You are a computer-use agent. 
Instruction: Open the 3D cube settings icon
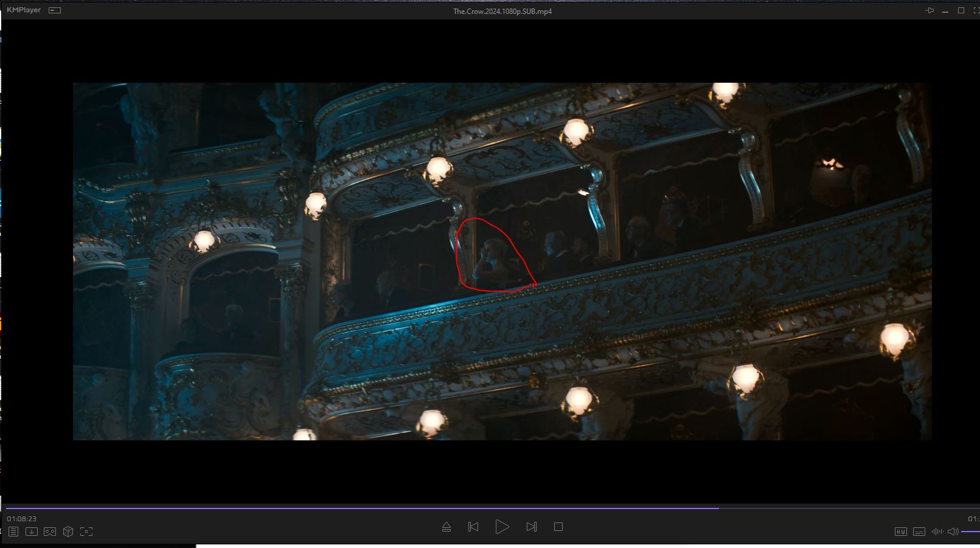pyautogui.click(x=68, y=532)
